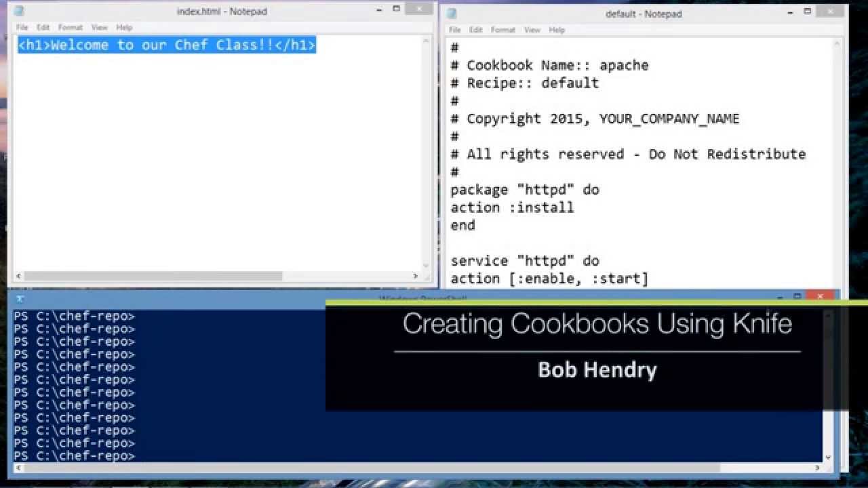Click the '# Recipe:: default' line
Image resolution: width=868 pixels, height=488 pixels.
[525, 83]
